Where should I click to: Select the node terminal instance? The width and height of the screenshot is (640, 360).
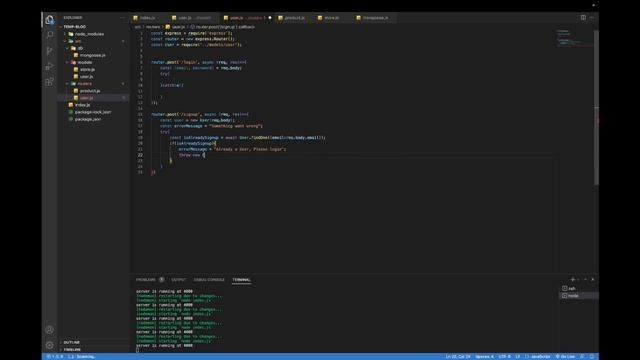pyautogui.click(x=578, y=296)
